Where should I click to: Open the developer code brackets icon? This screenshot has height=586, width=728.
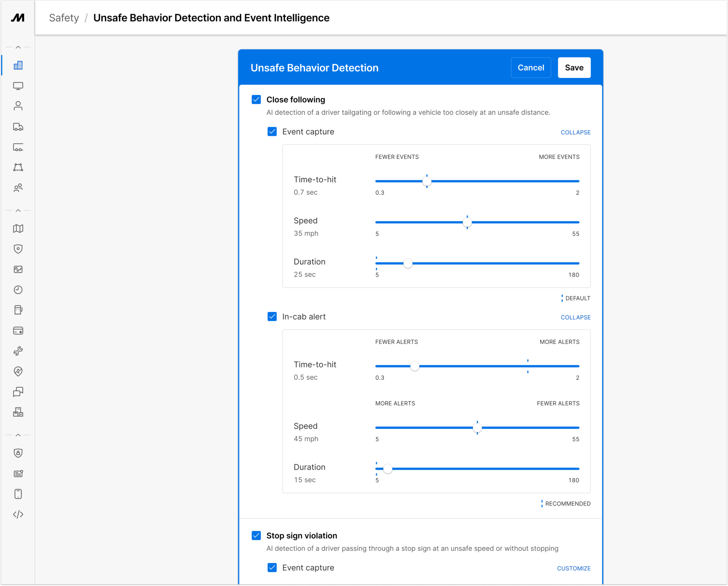tap(18, 514)
